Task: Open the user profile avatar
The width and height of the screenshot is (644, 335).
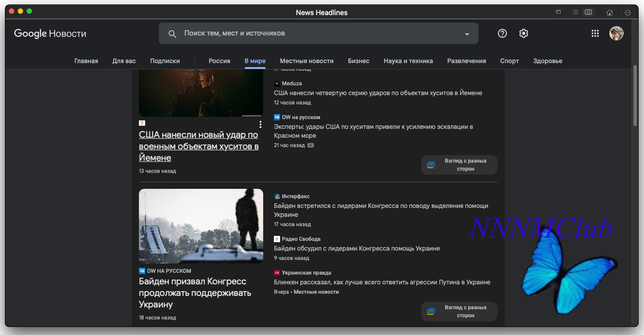Action: coord(616,33)
